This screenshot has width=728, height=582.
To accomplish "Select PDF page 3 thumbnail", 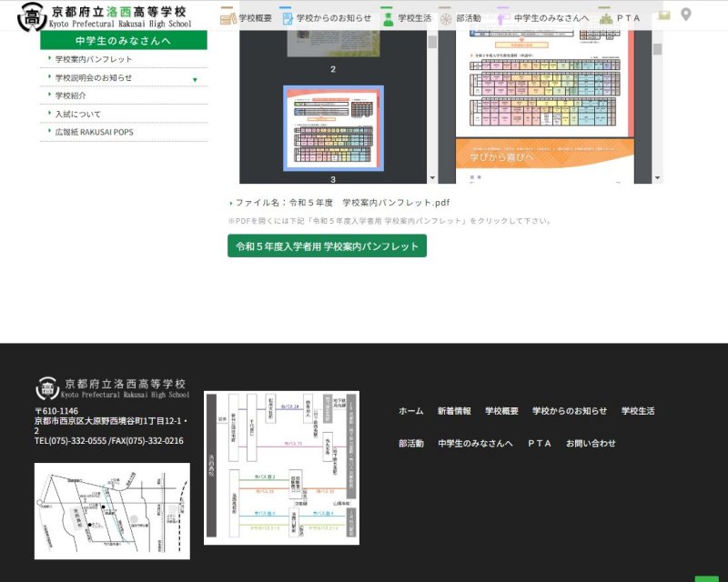I will pos(333,127).
